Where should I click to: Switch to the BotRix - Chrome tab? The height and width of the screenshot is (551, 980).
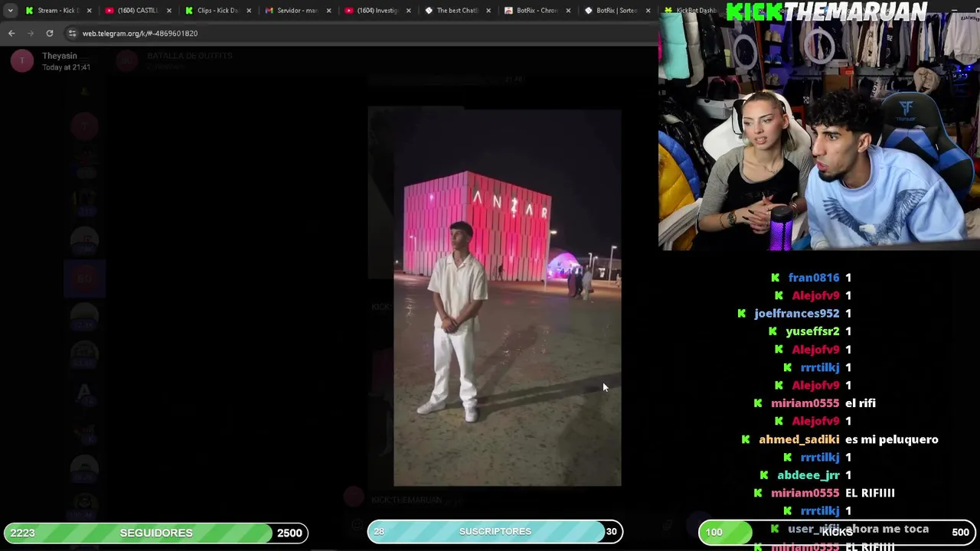click(536, 11)
